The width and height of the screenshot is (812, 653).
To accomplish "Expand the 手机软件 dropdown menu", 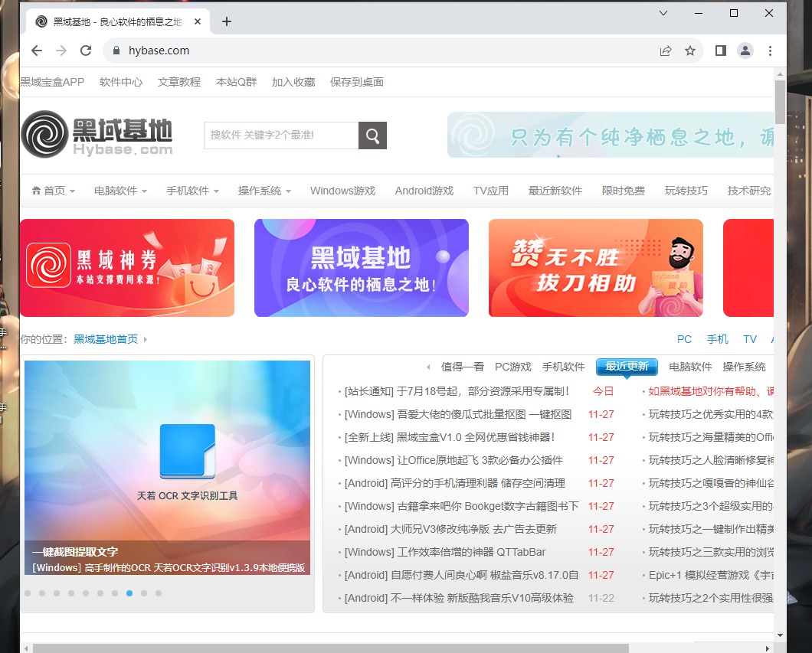I will (x=192, y=191).
